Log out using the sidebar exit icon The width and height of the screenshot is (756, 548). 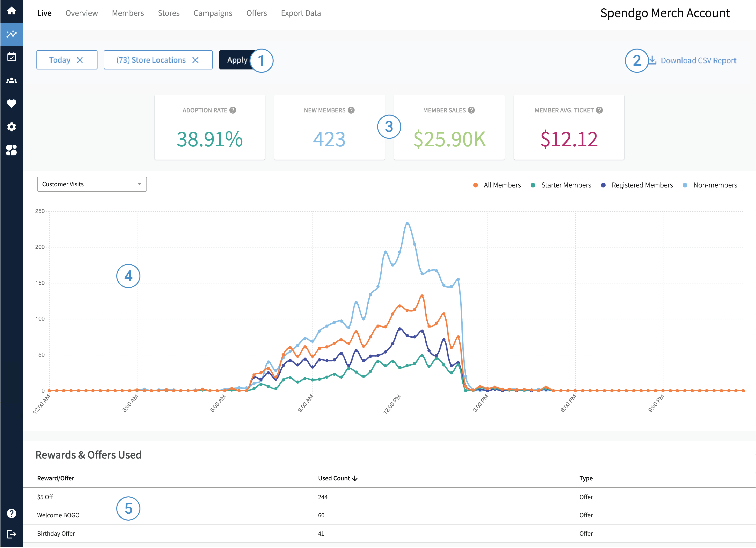pyautogui.click(x=12, y=534)
